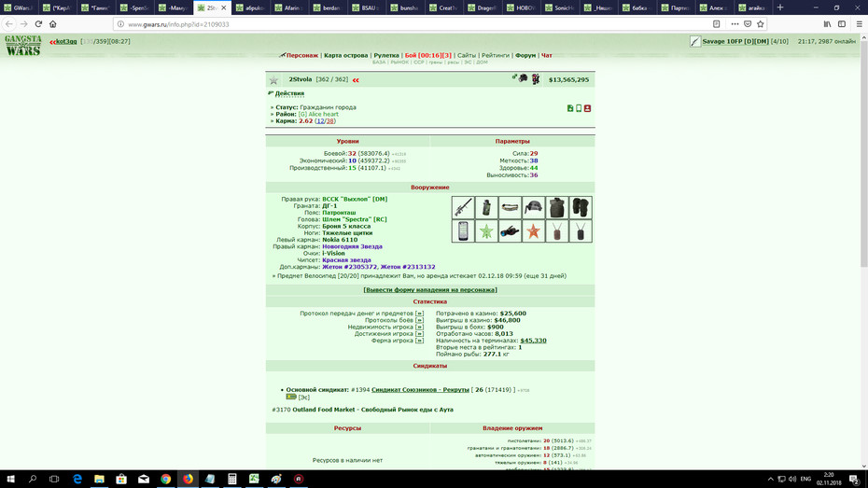Click the class 5 body armor icon

pos(556,207)
